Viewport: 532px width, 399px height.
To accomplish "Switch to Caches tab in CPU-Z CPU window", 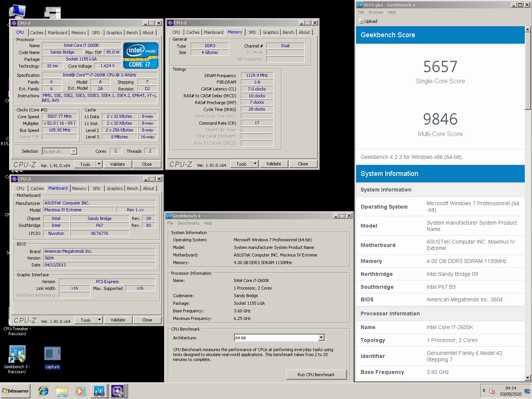I will coord(37,33).
